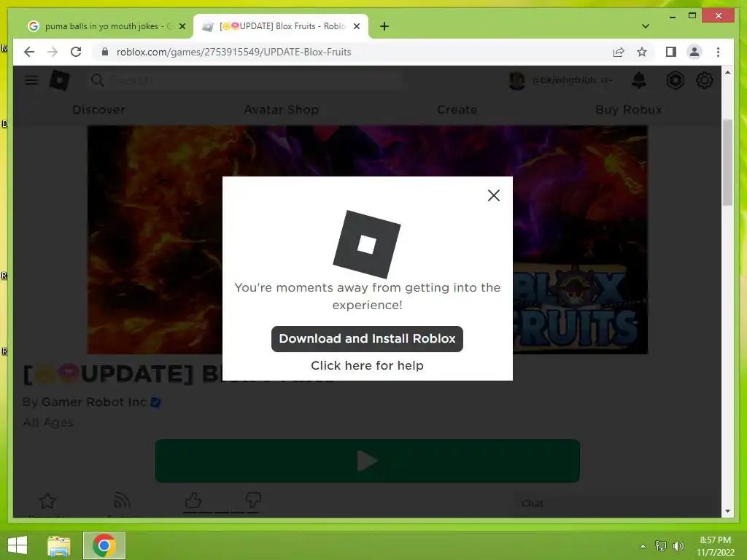
Task: Click Roblox home logo in header
Action: tap(60, 80)
